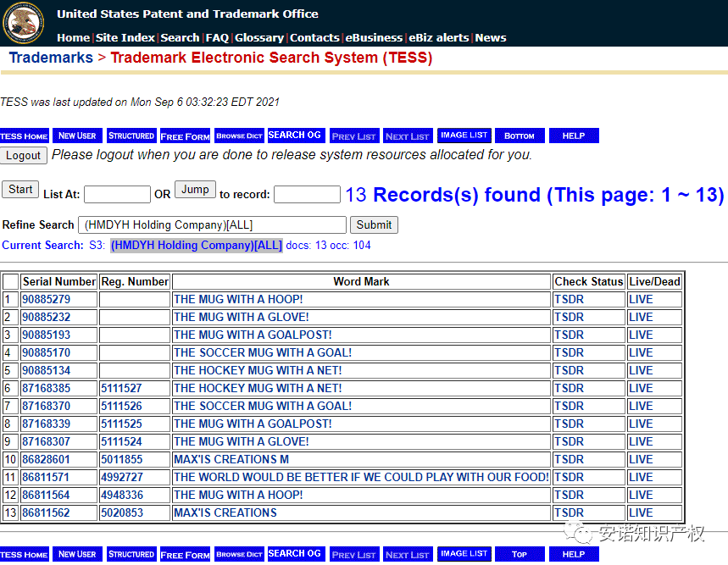Jump to Bottom button in top toolbar
The height and width of the screenshot is (565, 728).
(520, 136)
